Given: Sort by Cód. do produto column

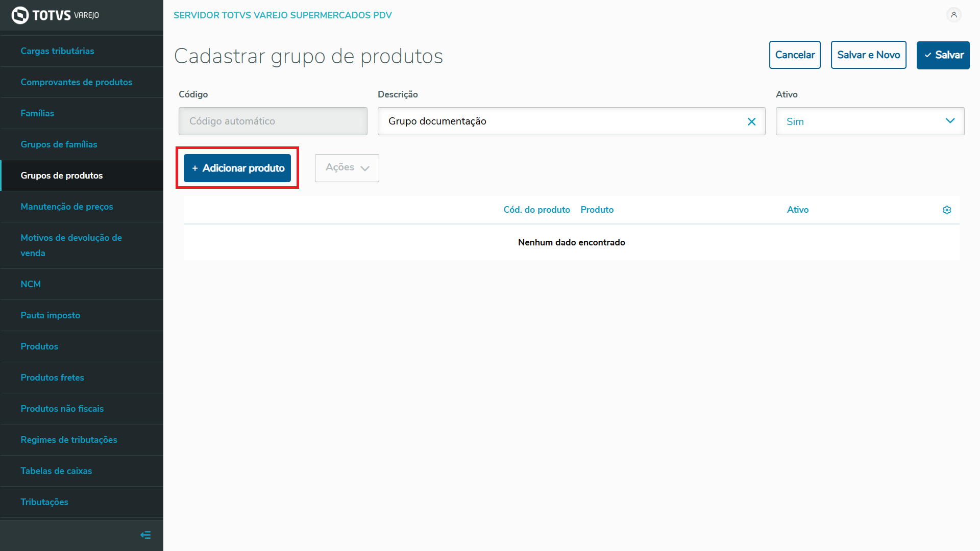Looking at the screenshot, I should pos(536,210).
